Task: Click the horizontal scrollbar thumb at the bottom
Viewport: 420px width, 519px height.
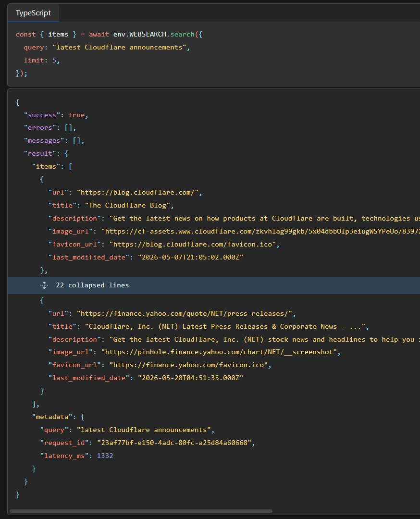Action: (x=141, y=511)
